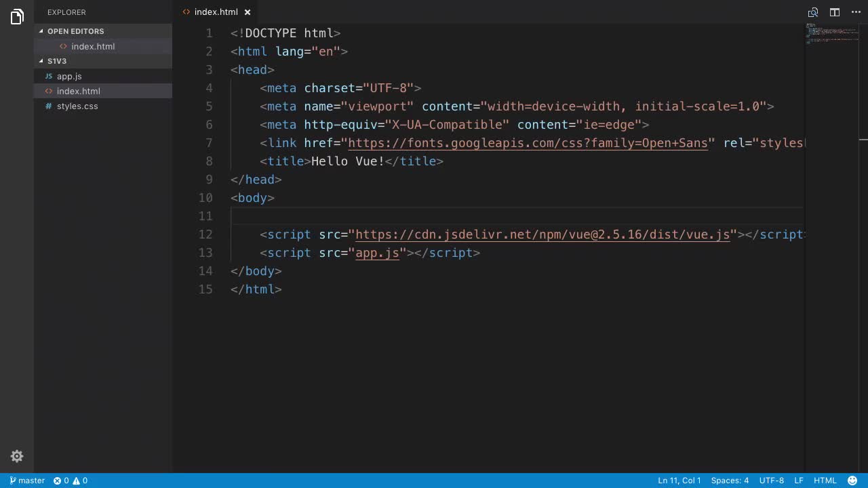Collapse the S1V3 folder section
Viewport: 868px width, 488px height.
57,61
